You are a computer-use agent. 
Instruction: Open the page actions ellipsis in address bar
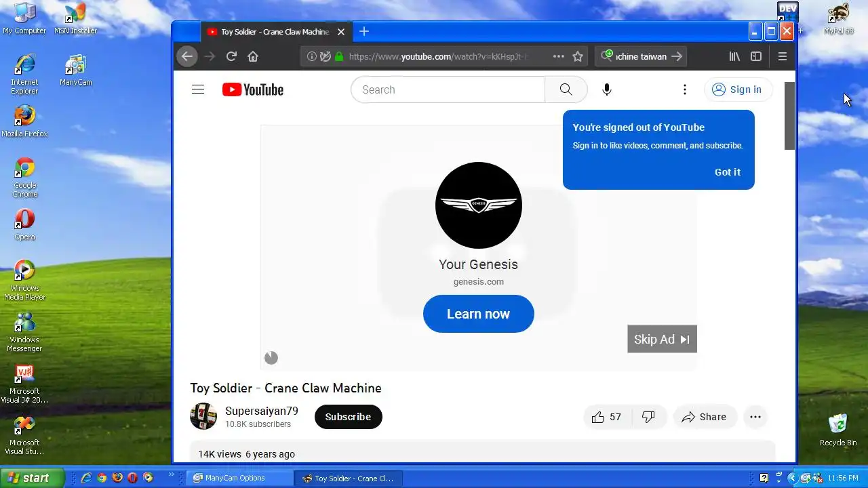click(x=558, y=56)
